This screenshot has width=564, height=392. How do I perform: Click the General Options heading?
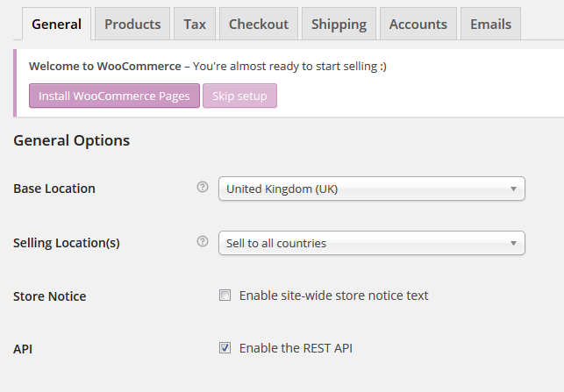(x=72, y=140)
